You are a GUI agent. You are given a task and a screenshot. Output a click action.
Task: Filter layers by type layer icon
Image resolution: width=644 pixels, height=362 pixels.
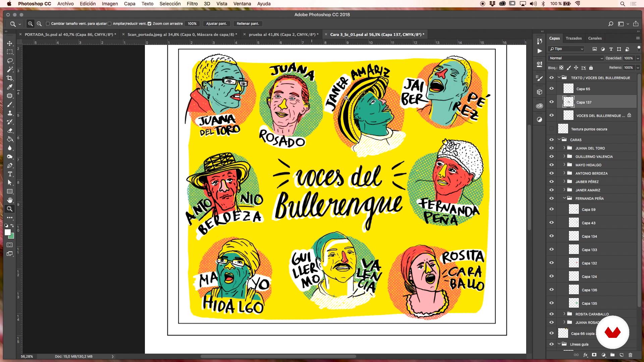point(611,49)
